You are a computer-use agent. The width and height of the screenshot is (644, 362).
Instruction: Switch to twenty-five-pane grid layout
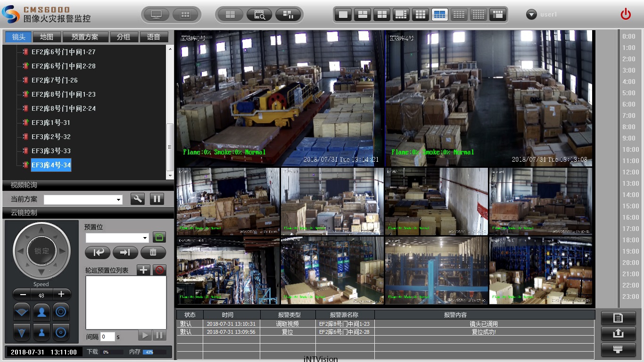[479, 15]
